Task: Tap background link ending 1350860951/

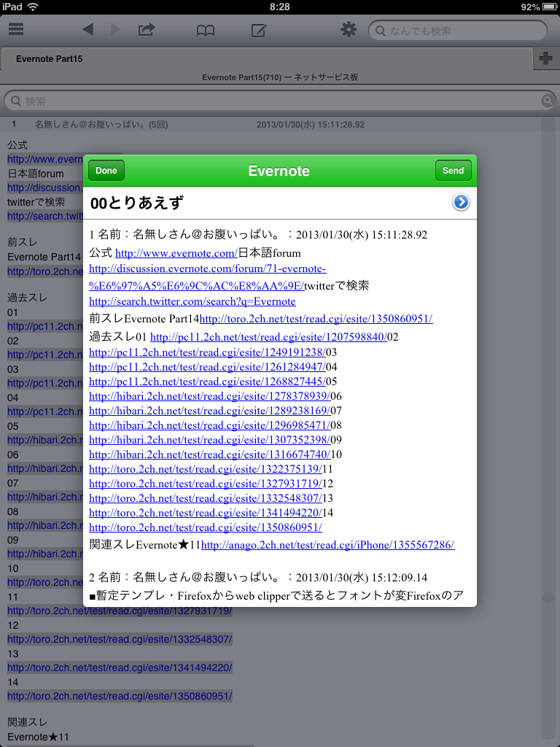Action: [120, 696]
